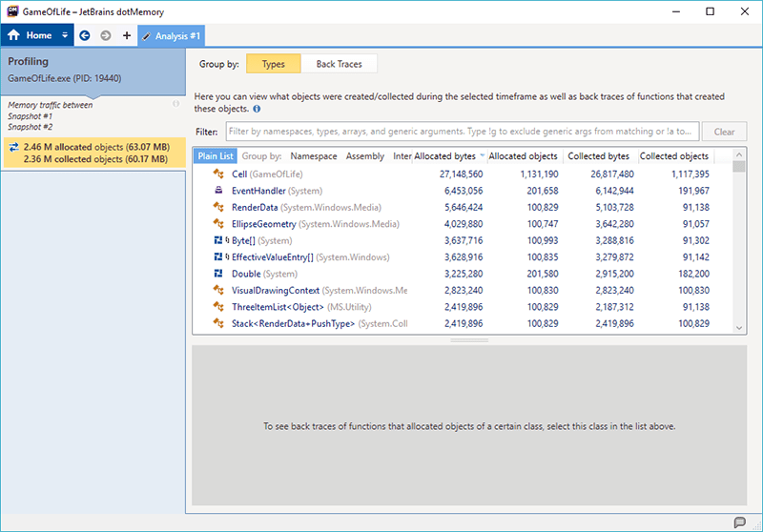This screenshot has height=532, width=763.
Task: Switch grouping to Back Traces
Action: pos(339,64)
